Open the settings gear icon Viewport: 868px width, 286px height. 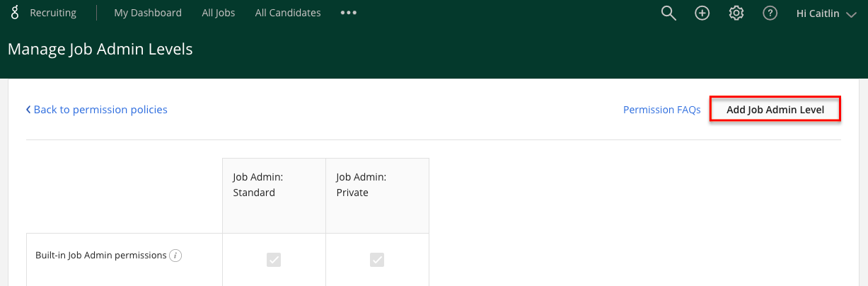tap(736, 13)
